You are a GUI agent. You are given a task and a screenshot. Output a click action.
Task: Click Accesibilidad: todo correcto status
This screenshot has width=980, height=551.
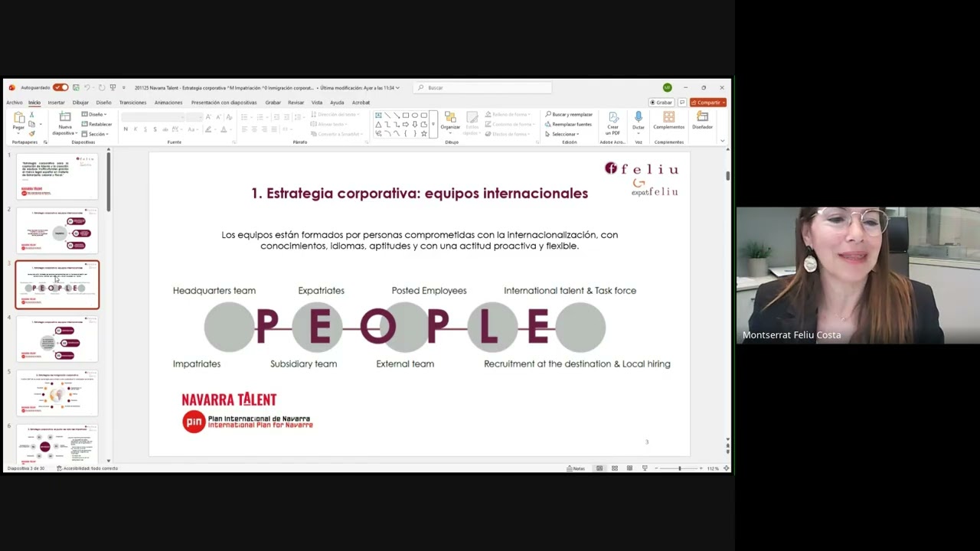pyautogui.click(x=87, y=468)
